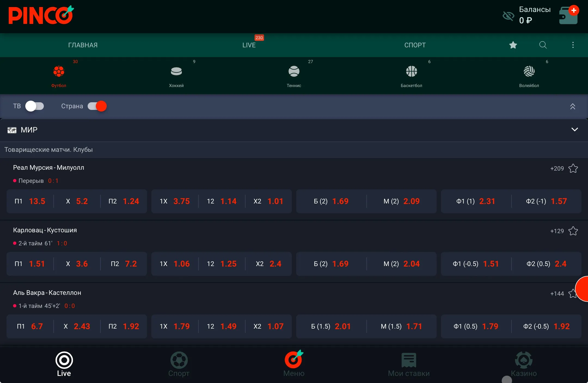Collapse the МИР section chevron

coord(574,129)
